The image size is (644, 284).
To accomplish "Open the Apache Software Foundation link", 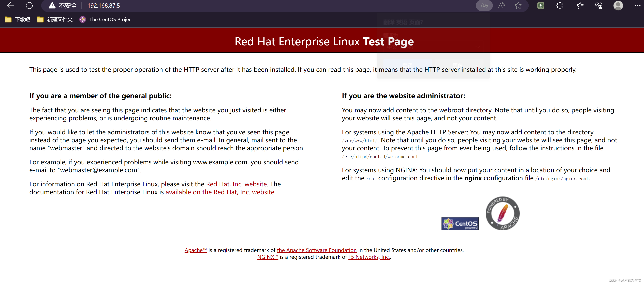I will [317, 250].
